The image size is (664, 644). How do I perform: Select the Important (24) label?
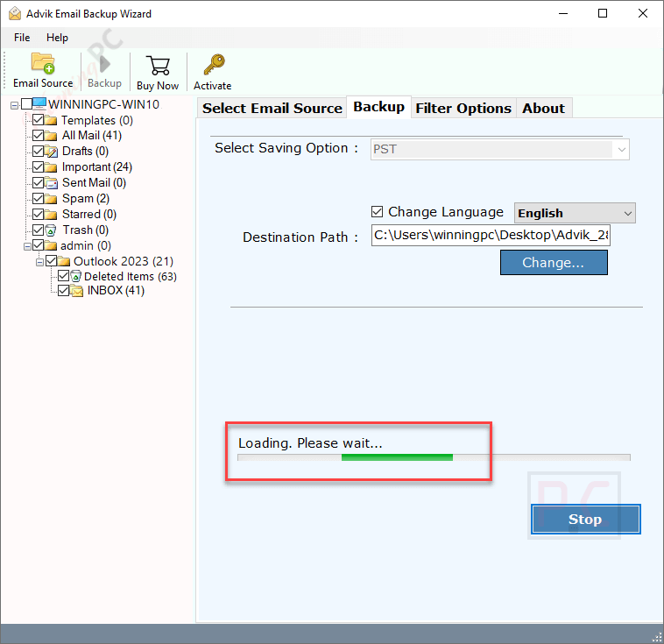pos(97,167)
